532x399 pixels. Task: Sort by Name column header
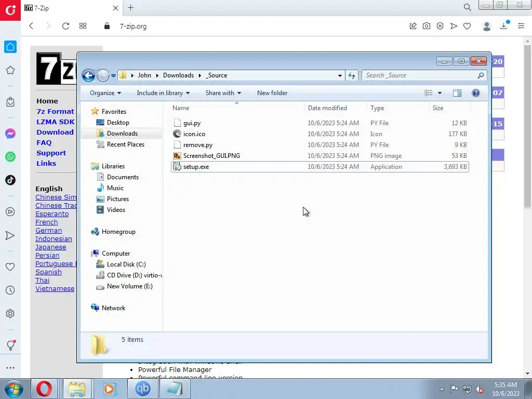(x=237, y=108)
